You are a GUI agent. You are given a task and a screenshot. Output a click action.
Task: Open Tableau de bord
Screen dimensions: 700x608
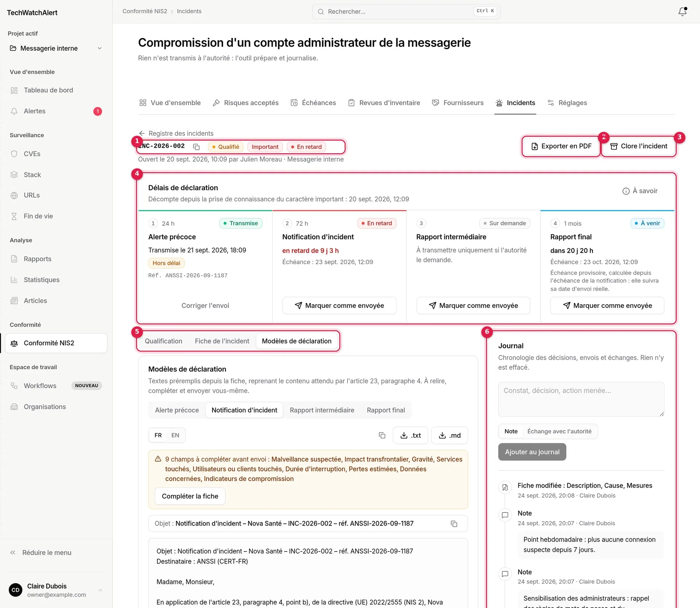pyautogui.click(x=56, y=90)
